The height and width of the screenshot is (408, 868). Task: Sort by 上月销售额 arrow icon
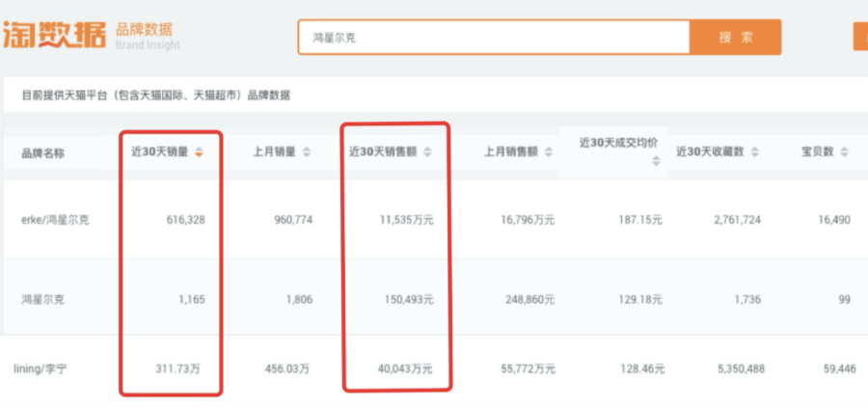point(549,152)
